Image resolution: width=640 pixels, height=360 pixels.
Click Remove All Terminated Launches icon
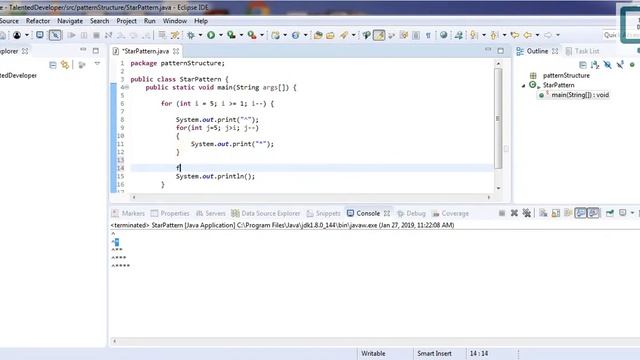click(527, 213)
